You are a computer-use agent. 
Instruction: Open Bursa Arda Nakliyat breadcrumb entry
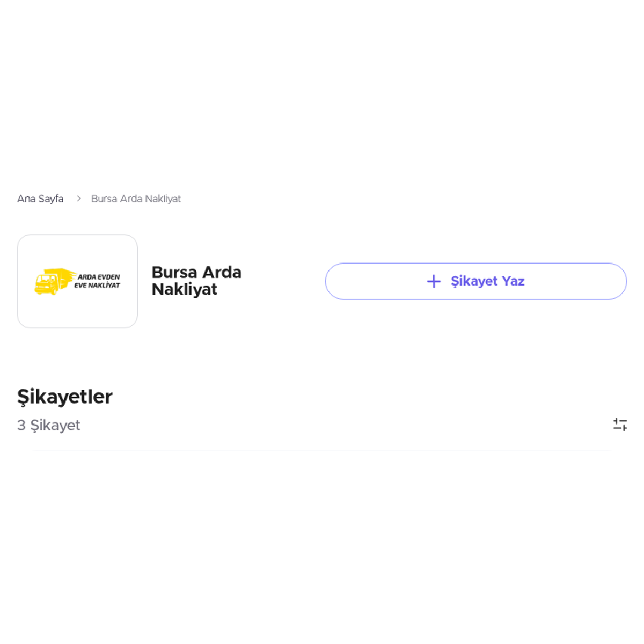click(136, 199)
